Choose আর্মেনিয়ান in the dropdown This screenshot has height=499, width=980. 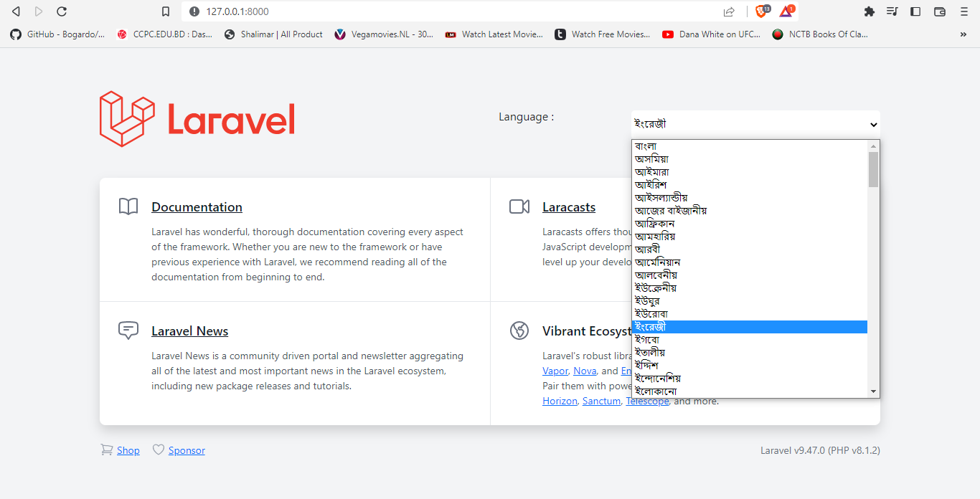[750, 262]
